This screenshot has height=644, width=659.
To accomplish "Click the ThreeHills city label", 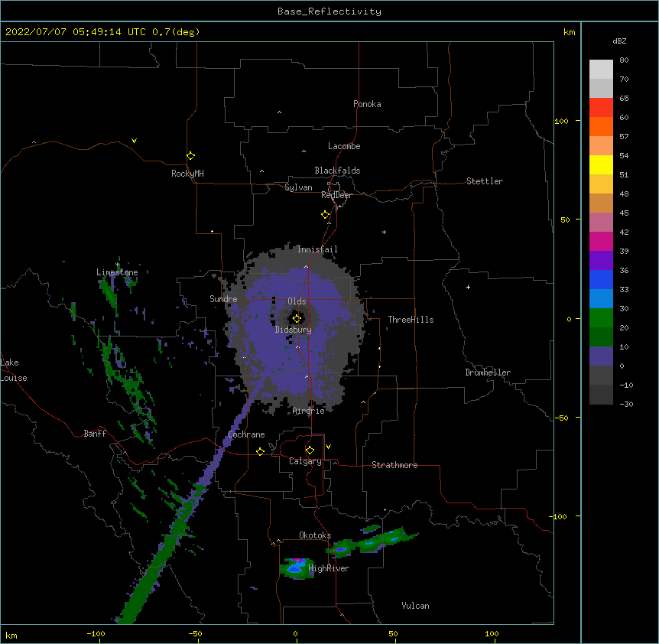I will click(x=411, y=320).
